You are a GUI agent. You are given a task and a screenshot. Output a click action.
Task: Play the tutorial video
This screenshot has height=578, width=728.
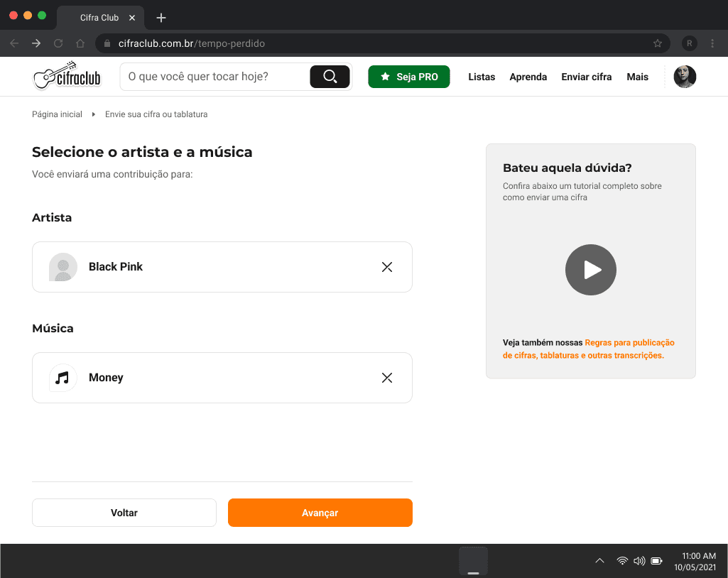[591, 270]
